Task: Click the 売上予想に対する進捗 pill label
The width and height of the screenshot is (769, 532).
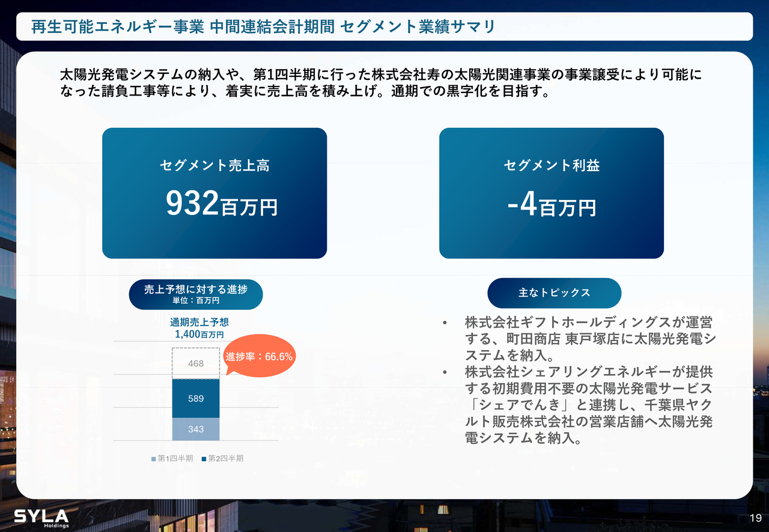Action: pyautogui.click(x=196, y=294)
